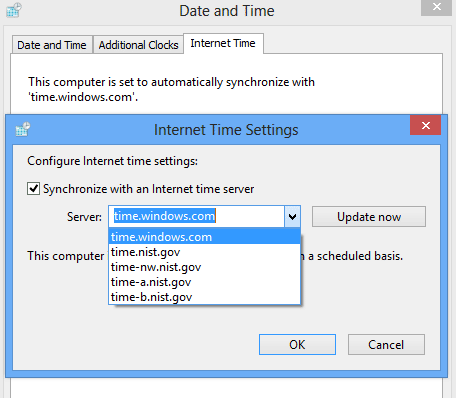Close the Date and Time window

click(x=436, y=7)
